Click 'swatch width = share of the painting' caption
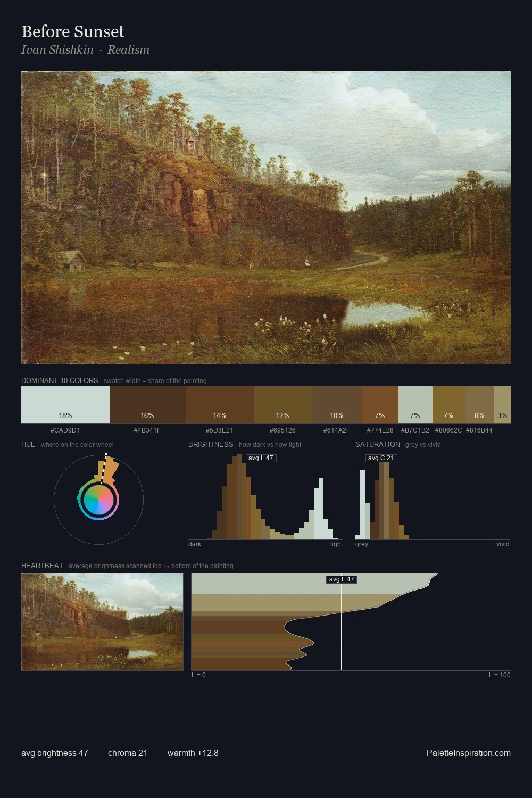This screenshot has height=798, width=532. coord(155,381)
